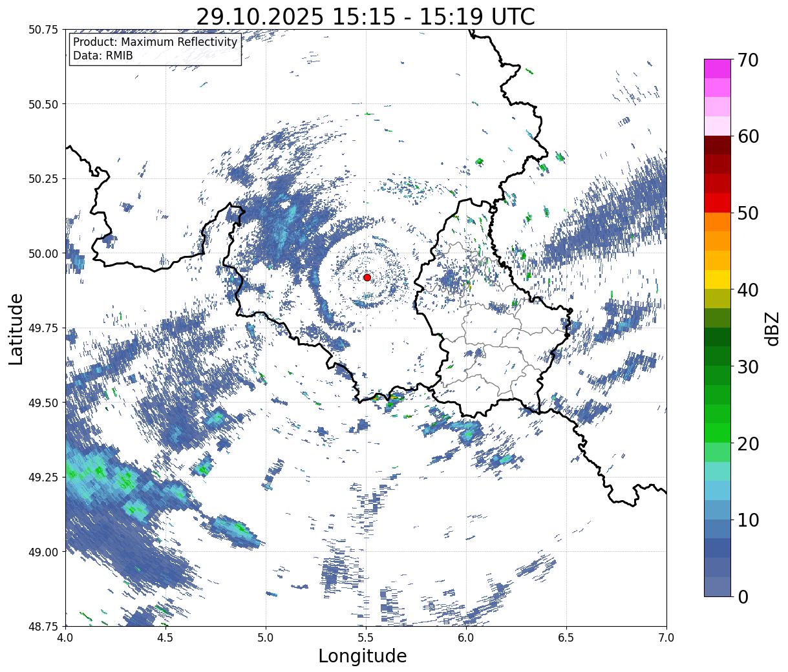Click the latitude tick label 49.75
Image resolution: width=788 pixels, height=672 pixels.
pos(43,328)
